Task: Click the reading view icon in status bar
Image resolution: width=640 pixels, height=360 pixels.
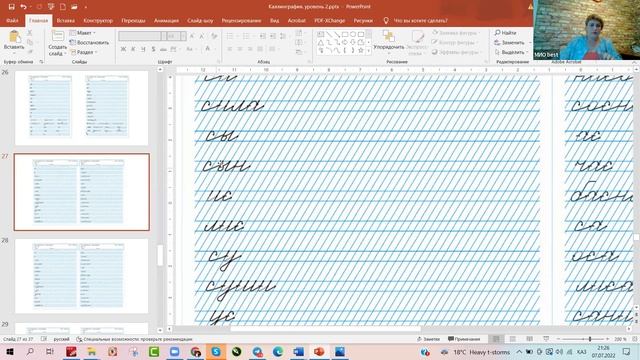Action: click(529, 339)
